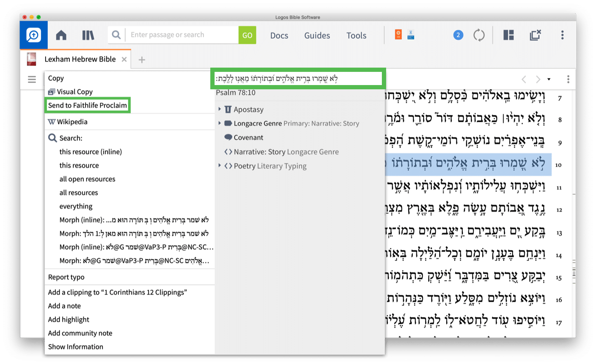Click the Longacre Genre label icon

(228, 123)
